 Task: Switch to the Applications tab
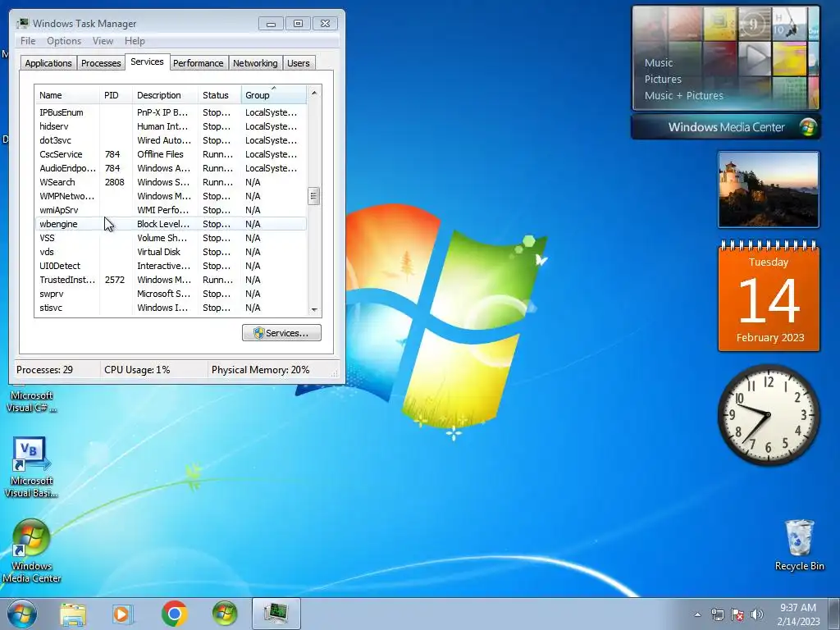coord(48,63)
